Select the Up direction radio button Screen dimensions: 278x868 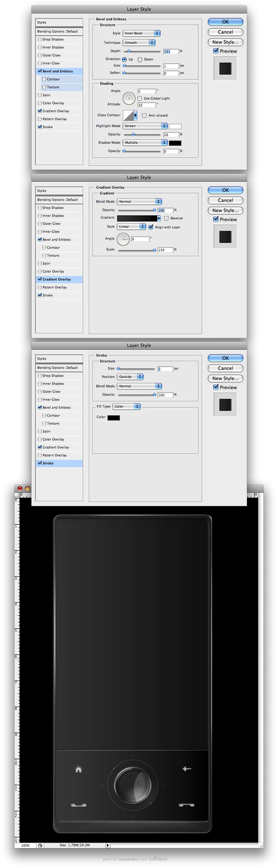click(x=125, y=59)
